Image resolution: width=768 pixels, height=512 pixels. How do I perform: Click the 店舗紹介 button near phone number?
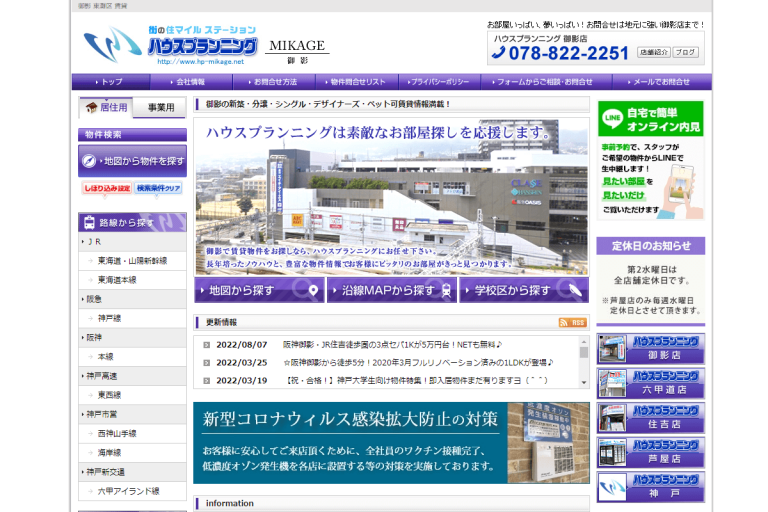(653, 52)
